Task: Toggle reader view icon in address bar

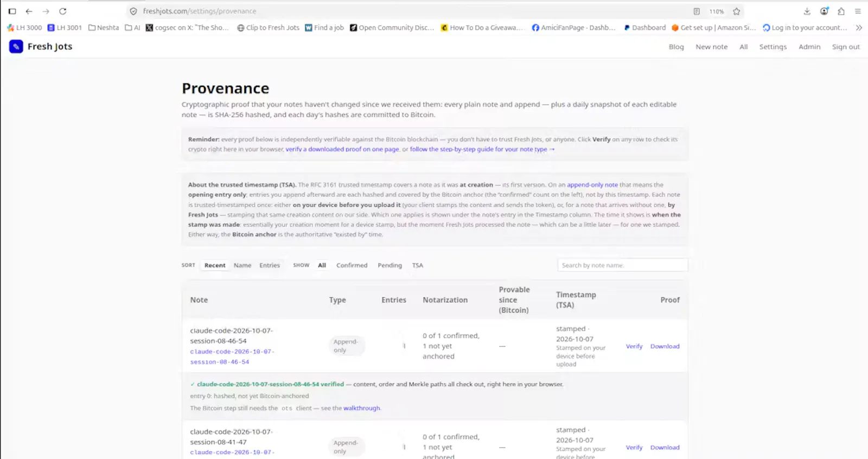Action: [x=697, y=11]
